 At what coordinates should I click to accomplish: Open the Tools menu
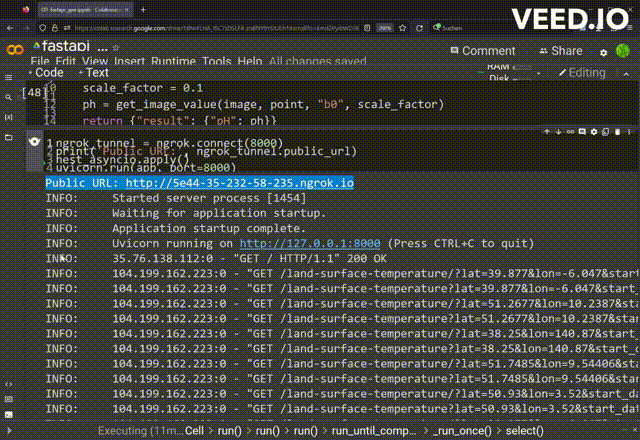click(x=217, y=62)
